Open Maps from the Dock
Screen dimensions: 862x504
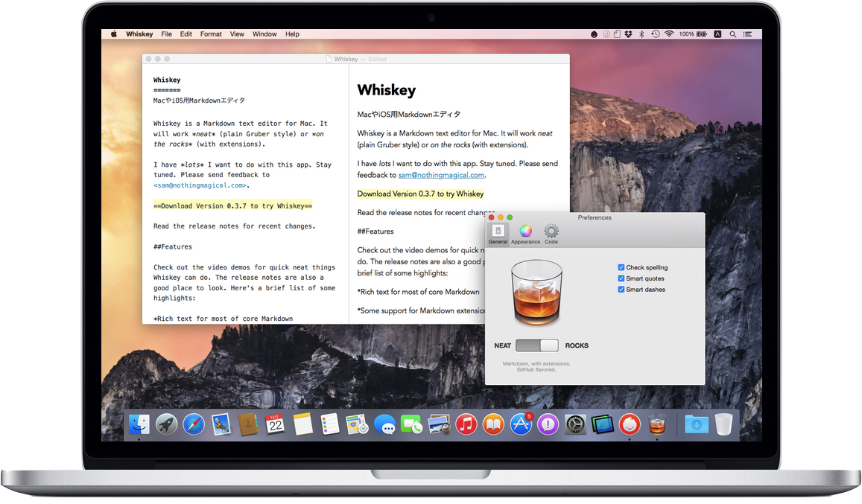pos(358,424)
